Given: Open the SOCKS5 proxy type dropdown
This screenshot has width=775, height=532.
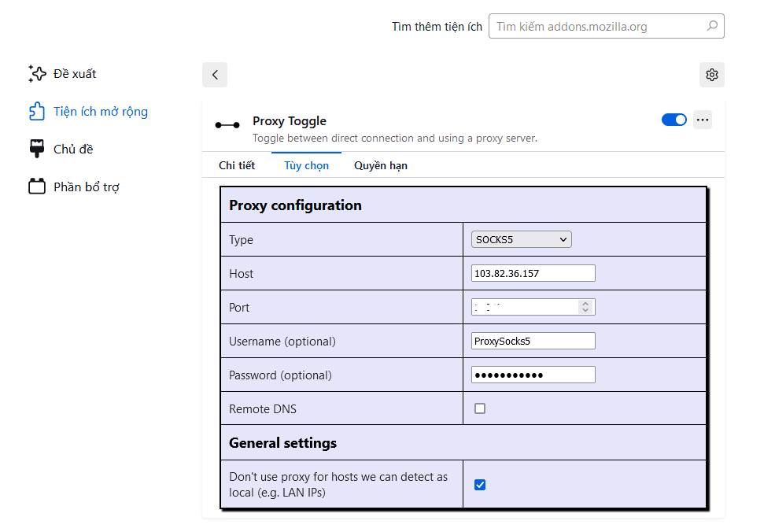Looking at the screenshot, I should click(x=522, y=239).
